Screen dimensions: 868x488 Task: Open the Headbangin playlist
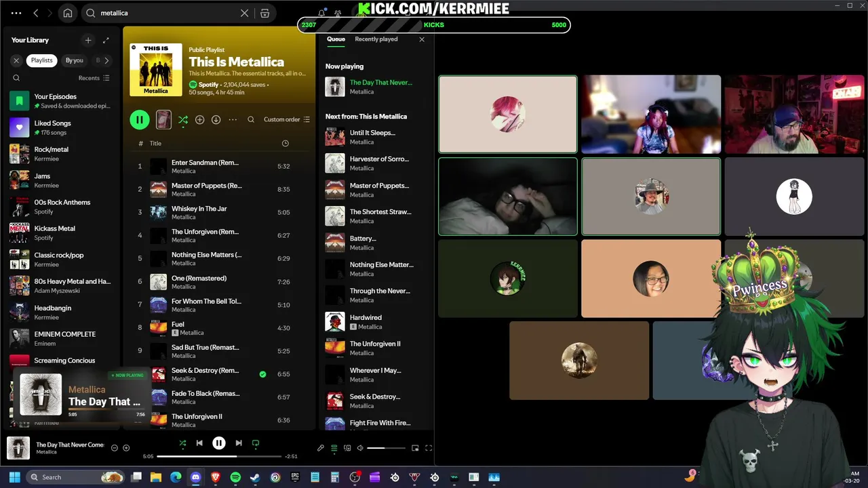61,312
